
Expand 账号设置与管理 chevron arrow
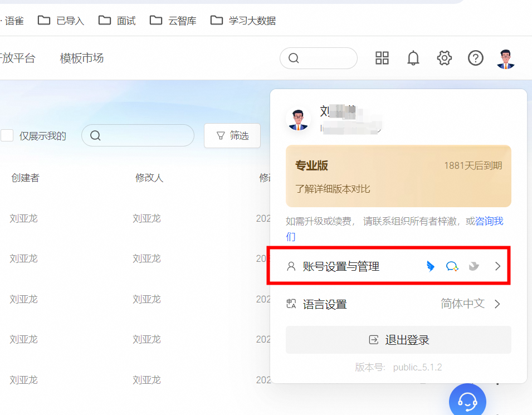[x=498, y=266]
